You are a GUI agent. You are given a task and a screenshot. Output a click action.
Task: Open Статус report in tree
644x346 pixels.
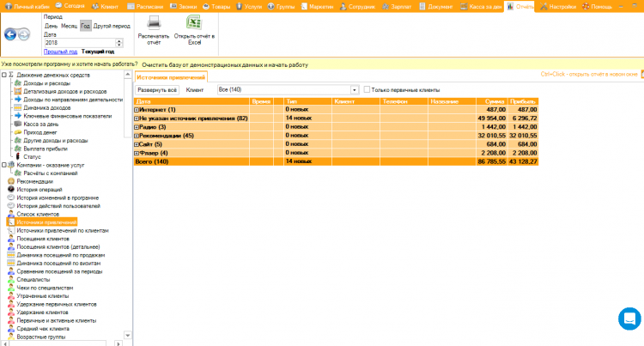(31, 156)
